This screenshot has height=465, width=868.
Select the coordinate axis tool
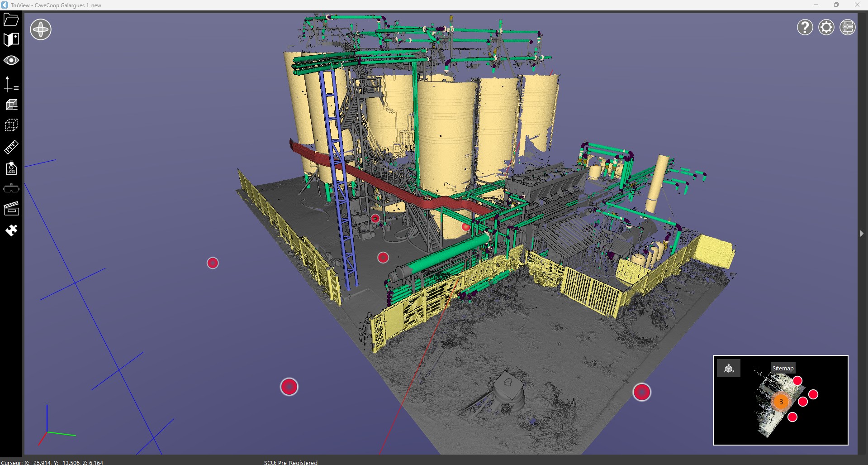pos(11,85)
